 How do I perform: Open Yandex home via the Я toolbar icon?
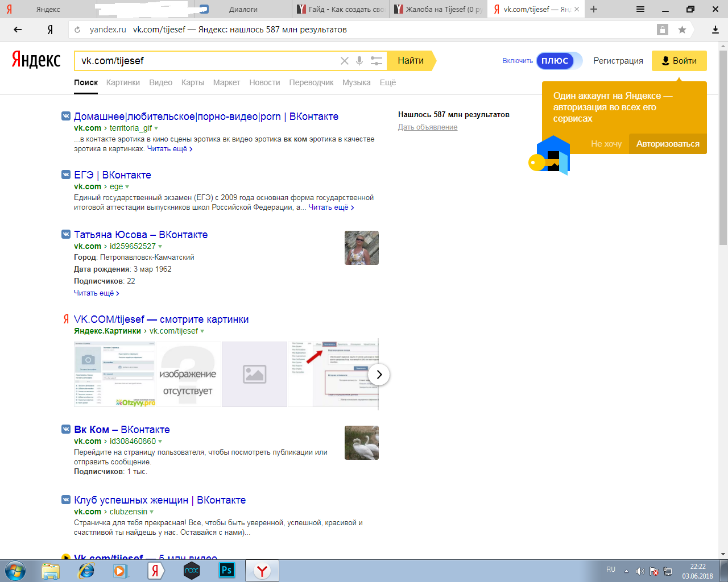[x=50, y=30]
